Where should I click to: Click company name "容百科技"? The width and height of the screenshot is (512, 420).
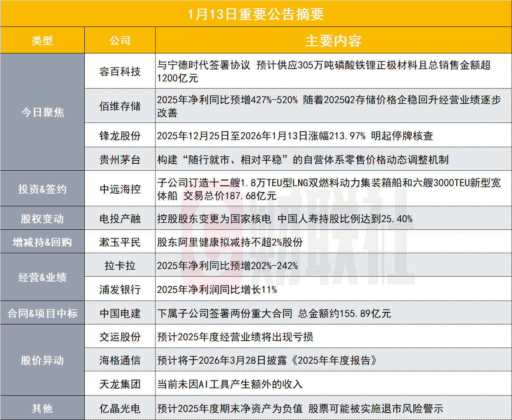120,72
